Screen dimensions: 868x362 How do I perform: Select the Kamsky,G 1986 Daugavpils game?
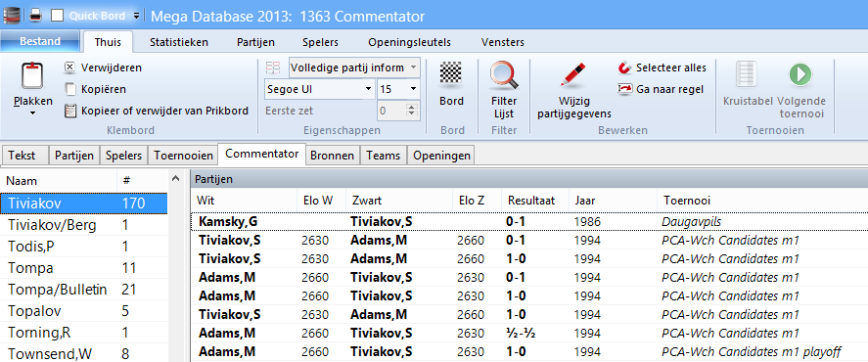click(529, 221)
